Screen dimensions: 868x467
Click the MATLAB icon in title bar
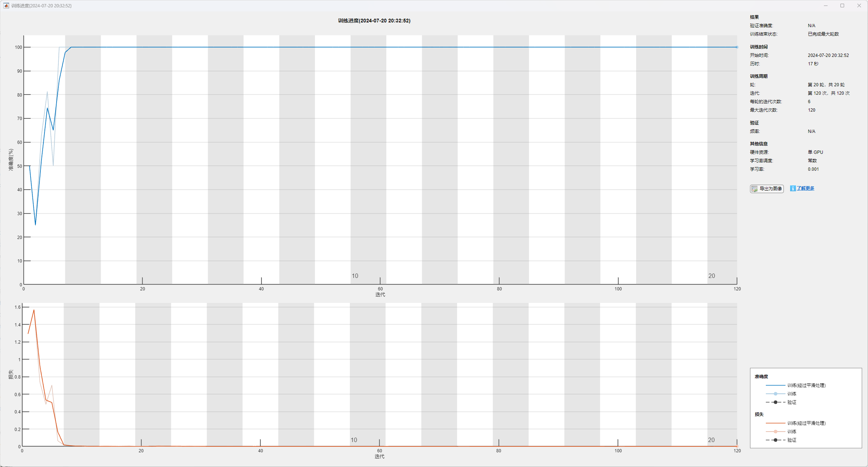(x=6, y=6)
